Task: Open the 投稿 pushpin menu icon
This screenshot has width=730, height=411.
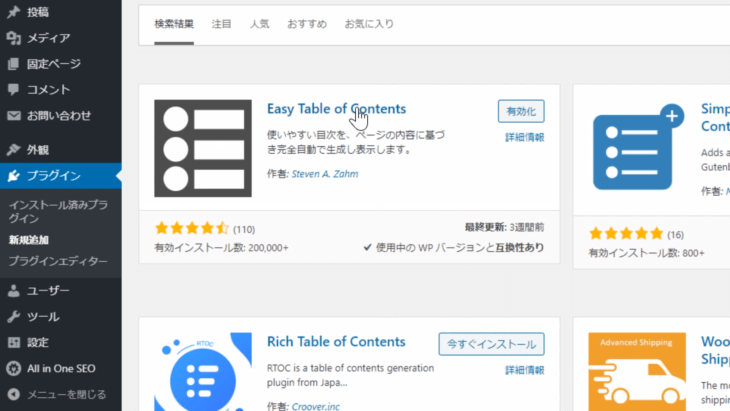Action: (14, 12)
